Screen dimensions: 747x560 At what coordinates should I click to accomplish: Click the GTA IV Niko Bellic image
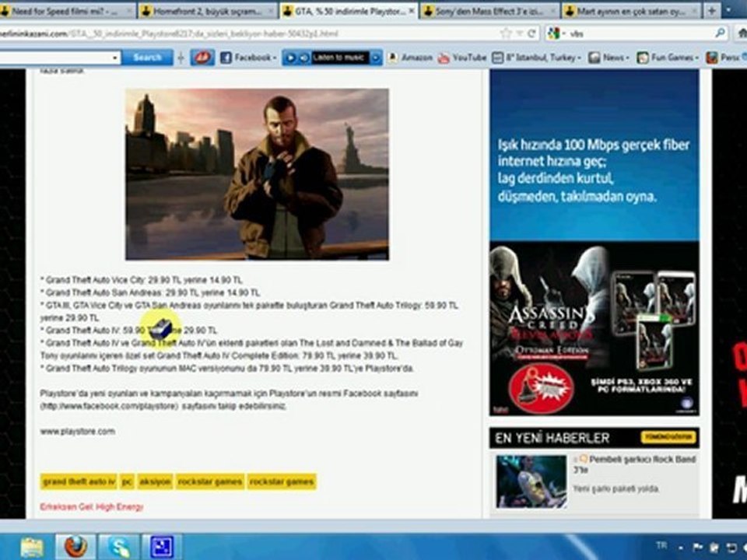(258, 174)
